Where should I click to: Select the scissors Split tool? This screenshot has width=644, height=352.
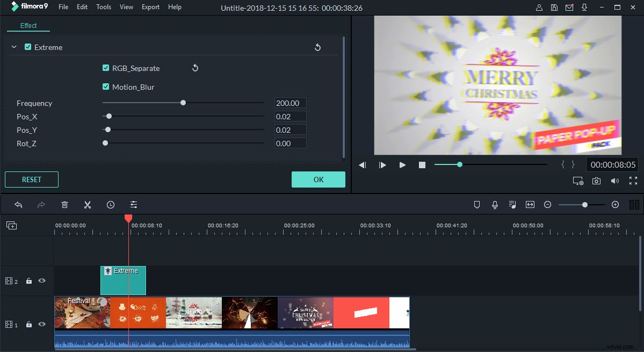[x=87, y=204]
